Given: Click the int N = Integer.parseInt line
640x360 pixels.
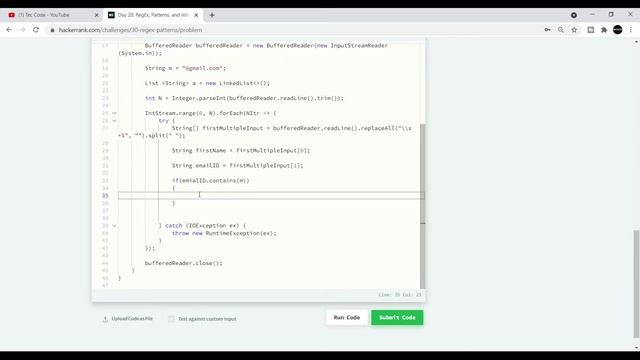Looking at the screenshot, I should click(x=244, y=98).
